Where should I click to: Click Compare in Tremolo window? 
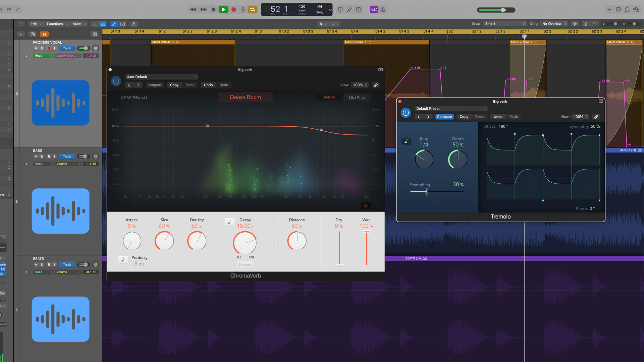[444, 117]
